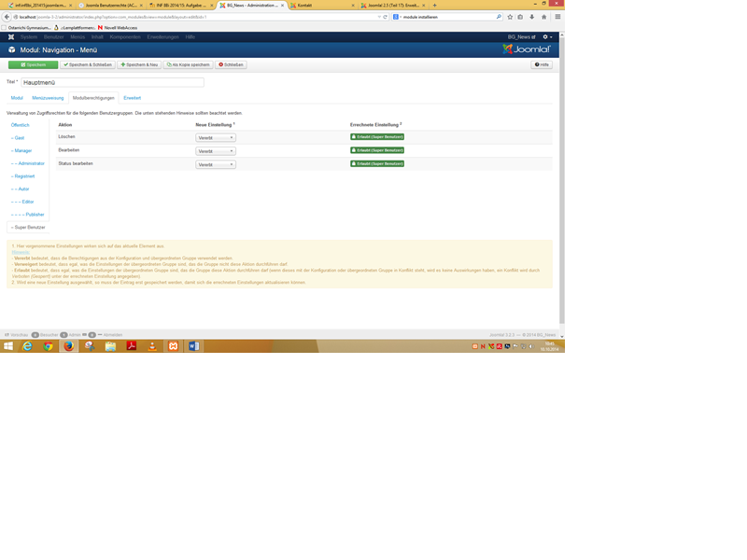Image resolution: width=747 pixels, height=560 pixels.
Task: Switch to Firefox in the taskbar
Action: [x=68, y=346]
